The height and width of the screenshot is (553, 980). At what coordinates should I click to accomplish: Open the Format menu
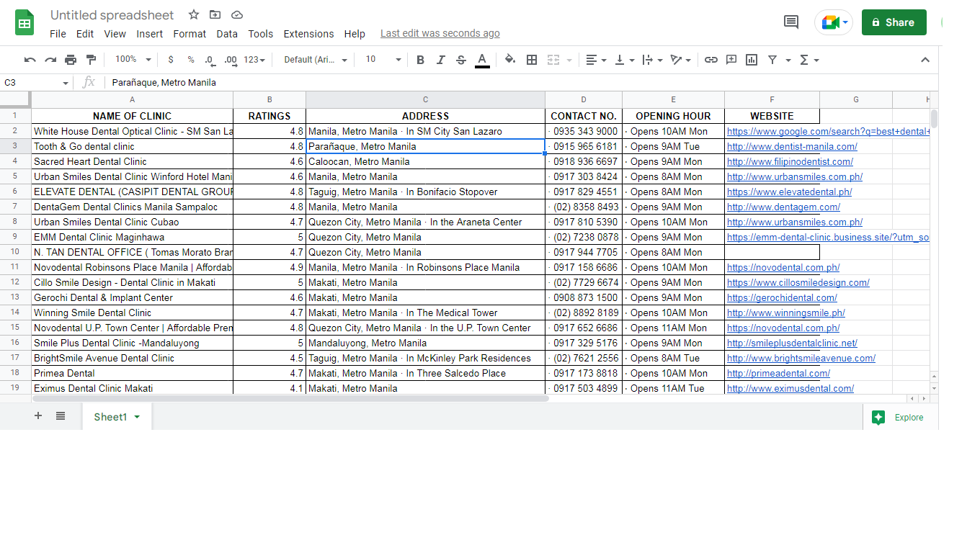point(190,34)
